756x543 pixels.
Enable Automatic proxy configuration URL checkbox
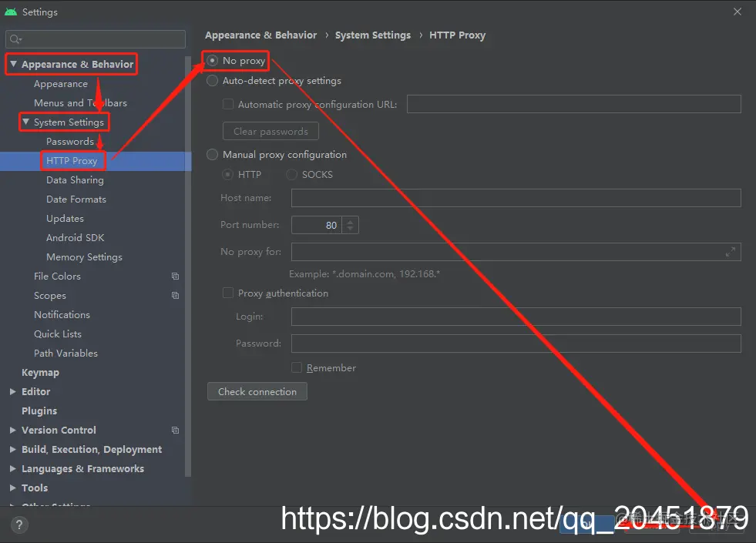click(x=228, y=104)
